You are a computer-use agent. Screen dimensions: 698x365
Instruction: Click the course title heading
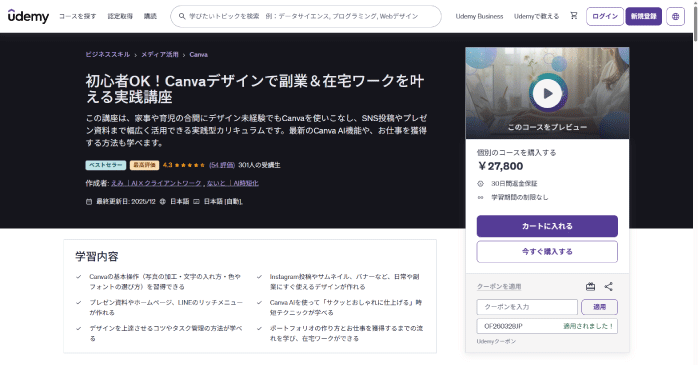(255, 89)
